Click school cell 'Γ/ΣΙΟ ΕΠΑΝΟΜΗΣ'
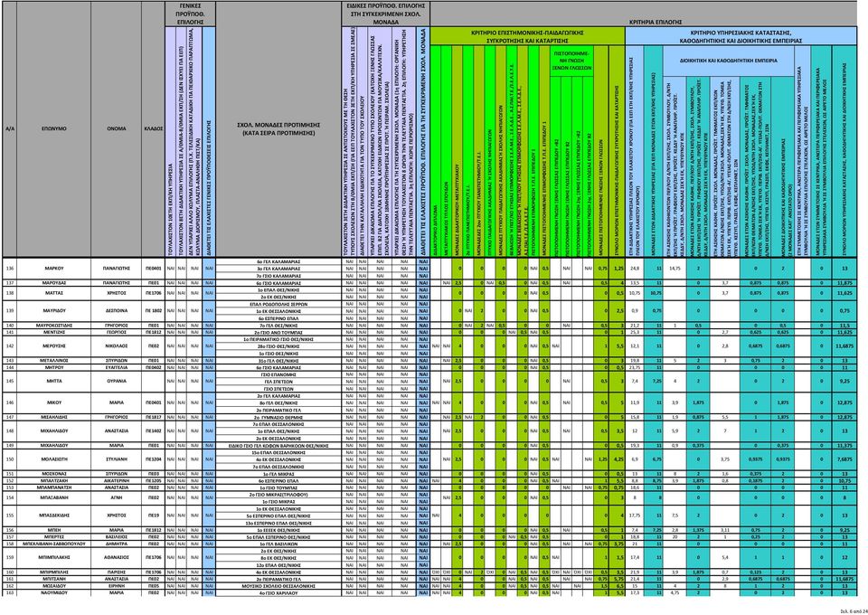Image resolution: width=868 pixels, height=615 pixels. (278, 374)
